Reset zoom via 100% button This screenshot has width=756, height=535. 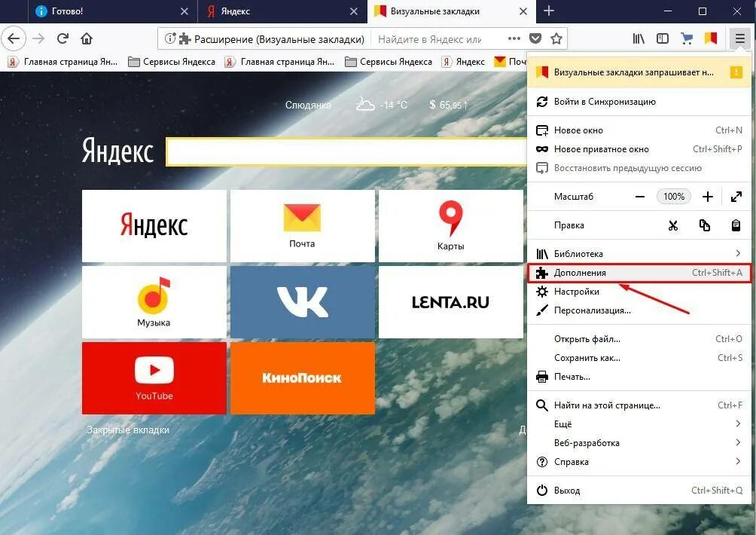coord(674,197)
